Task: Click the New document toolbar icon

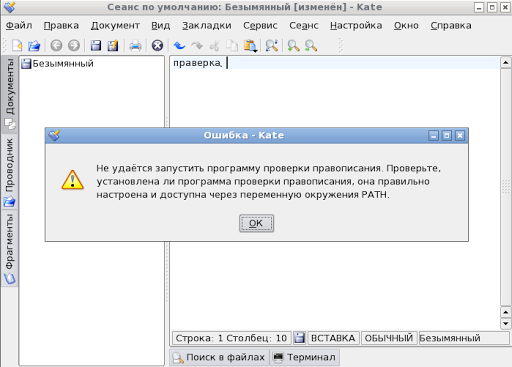Action: (x=17, y=45)
